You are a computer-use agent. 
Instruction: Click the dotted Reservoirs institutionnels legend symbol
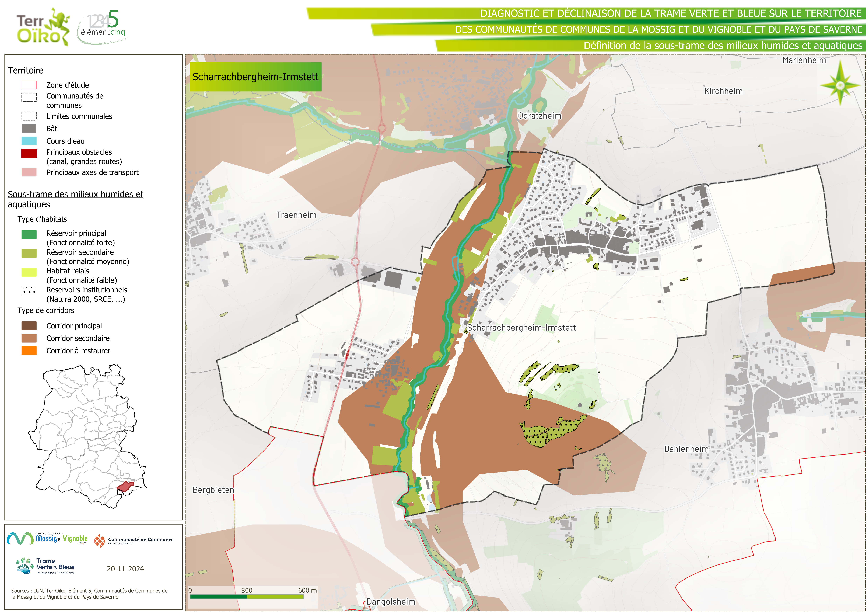tap(29, 291)
